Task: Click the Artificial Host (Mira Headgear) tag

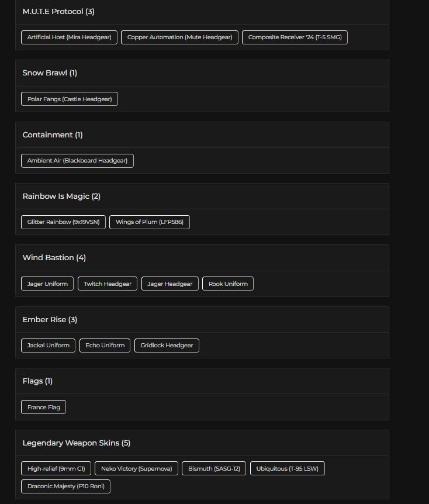Action: 69,37
